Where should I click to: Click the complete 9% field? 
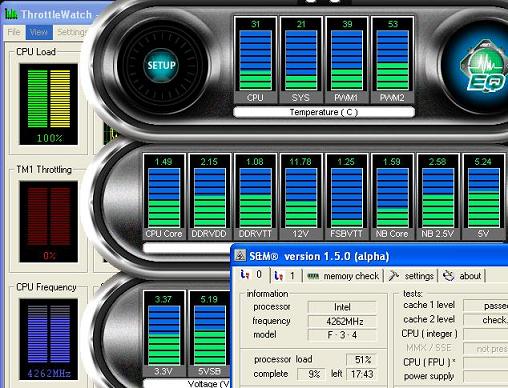coord(312,374)
